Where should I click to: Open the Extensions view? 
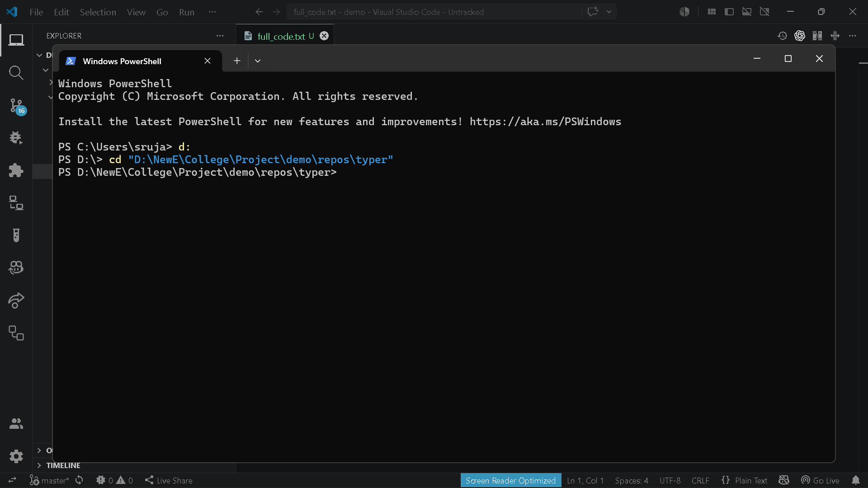tap(16, 170)
